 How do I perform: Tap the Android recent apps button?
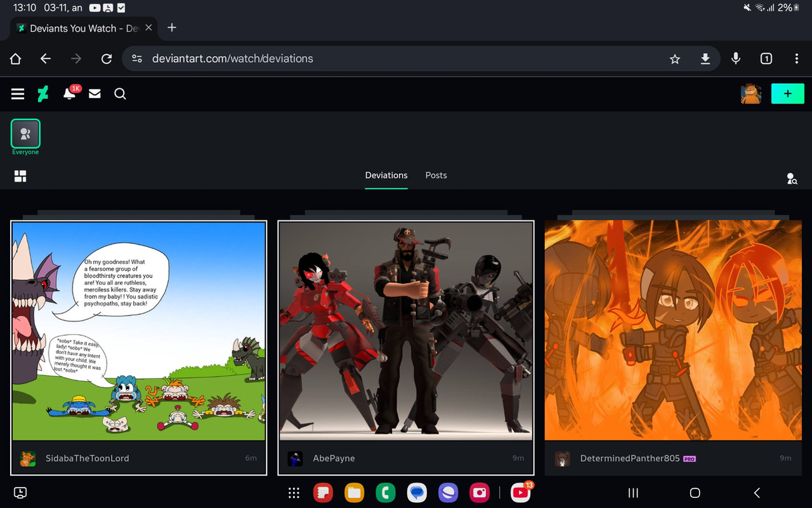click(x=633, y=493)
